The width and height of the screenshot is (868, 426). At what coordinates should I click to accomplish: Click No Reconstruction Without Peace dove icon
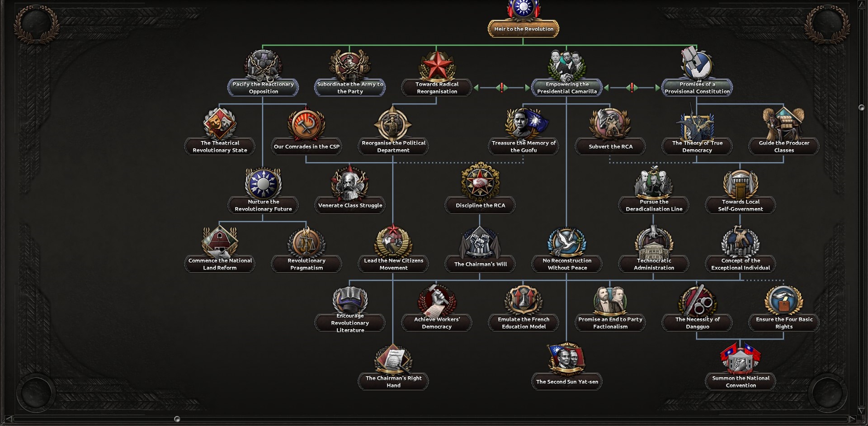[567, 242]
